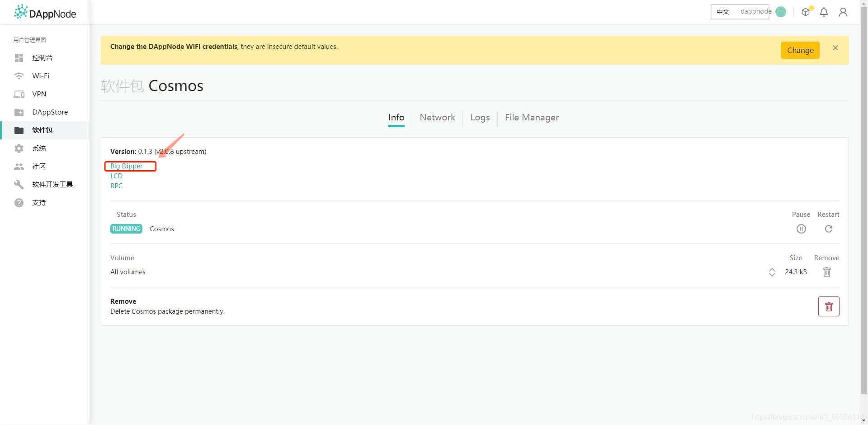This screenshot has width=868, height=425.
Task: Expand the All volumes list
Action: click(x=772, y=272)
